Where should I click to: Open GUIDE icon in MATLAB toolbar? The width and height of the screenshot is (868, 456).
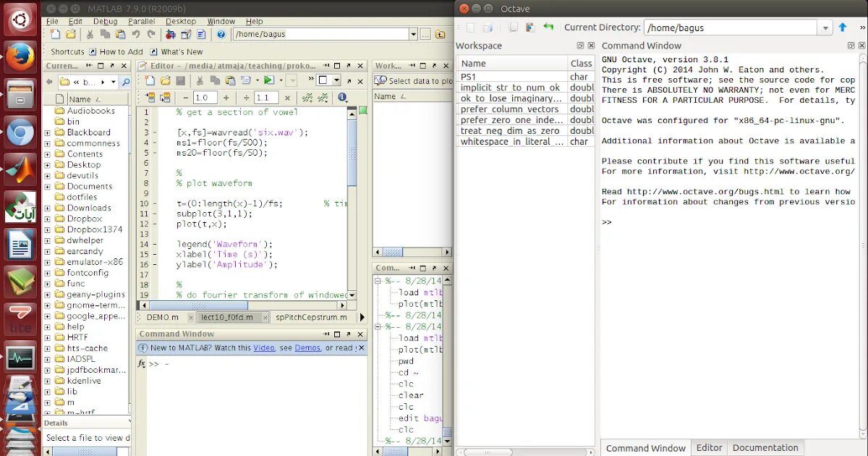pyautogui.click(x=186, y=34)
